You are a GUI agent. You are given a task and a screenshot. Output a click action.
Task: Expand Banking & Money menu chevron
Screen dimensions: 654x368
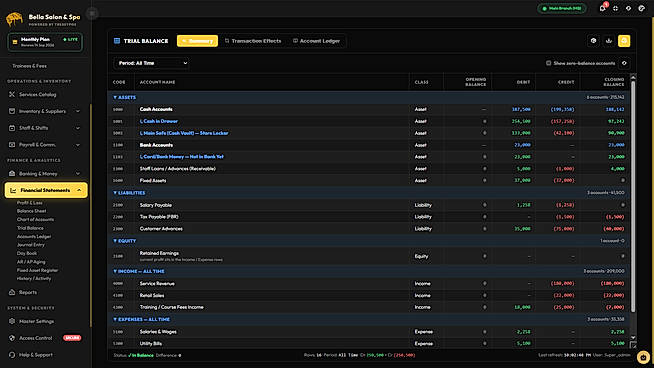pos(78,174)
